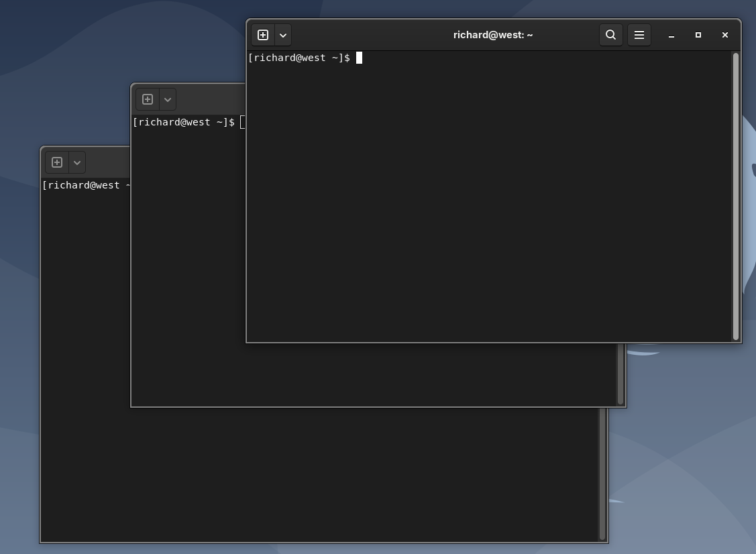Click the rearmost terminal's prompt text
This screenshot has width=756, height=554.
click(86, 185)
